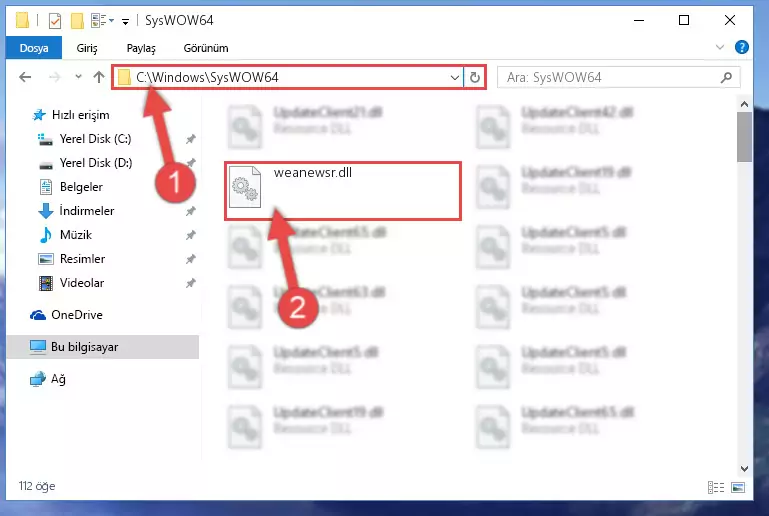Select the weanewsr.dll file name
The width and height of the screenshot is (769, 516).
pos(312,173)
